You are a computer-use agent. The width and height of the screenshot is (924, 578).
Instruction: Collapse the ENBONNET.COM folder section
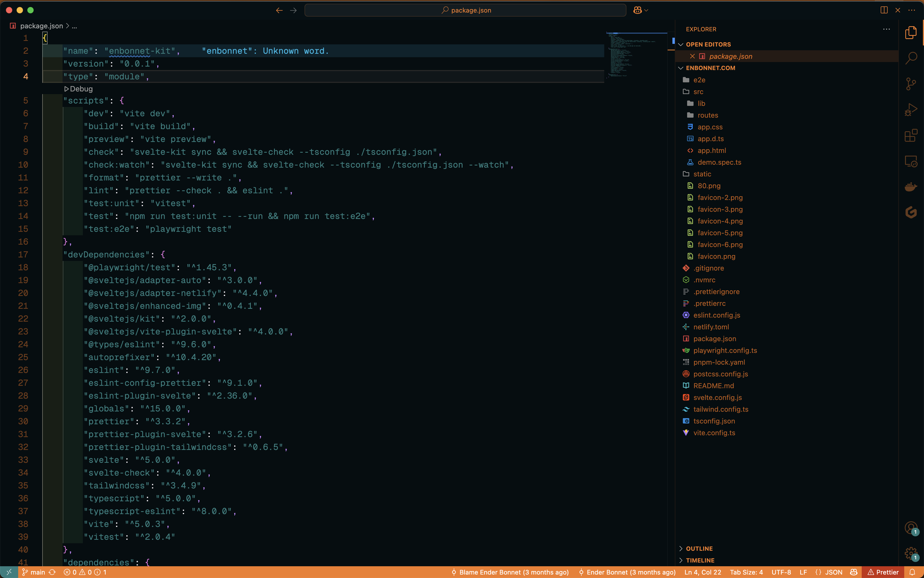click(x=710, y=68)
